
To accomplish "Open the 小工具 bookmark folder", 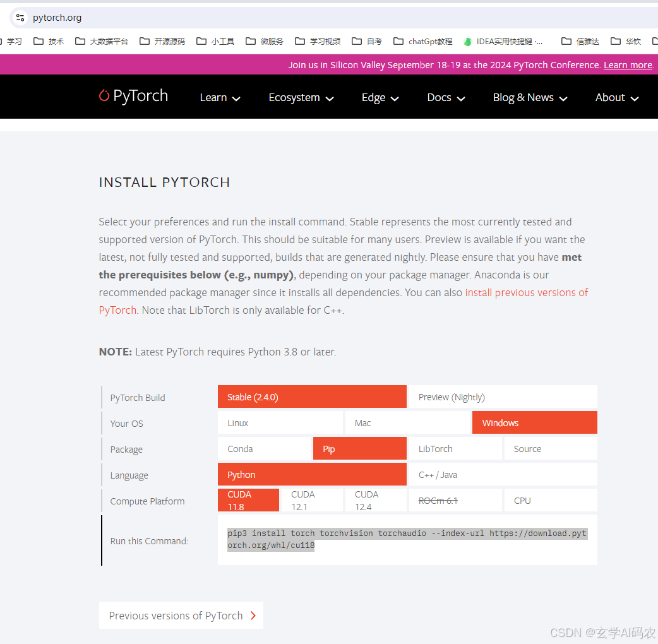I will coord(215,41).
